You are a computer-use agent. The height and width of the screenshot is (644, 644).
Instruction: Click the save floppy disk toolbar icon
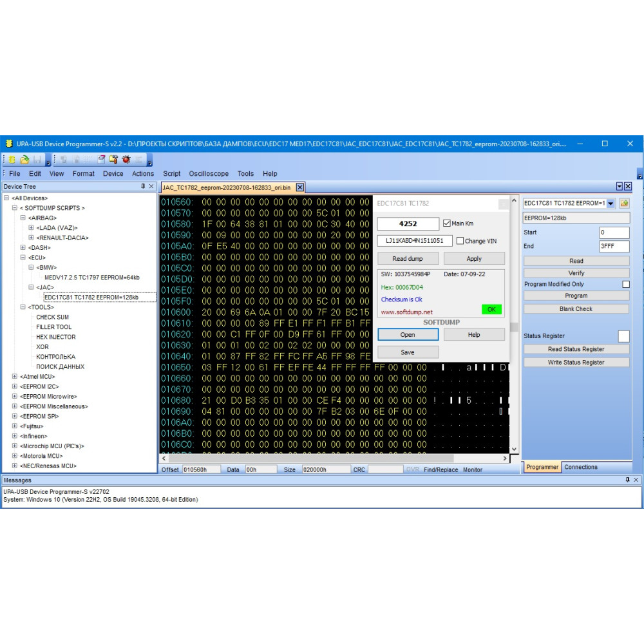tap(37, 159)
